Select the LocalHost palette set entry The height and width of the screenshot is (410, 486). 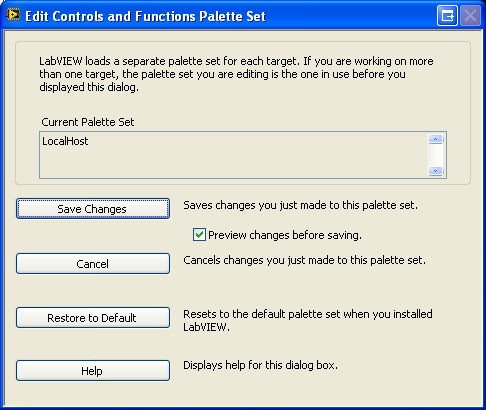65,141
